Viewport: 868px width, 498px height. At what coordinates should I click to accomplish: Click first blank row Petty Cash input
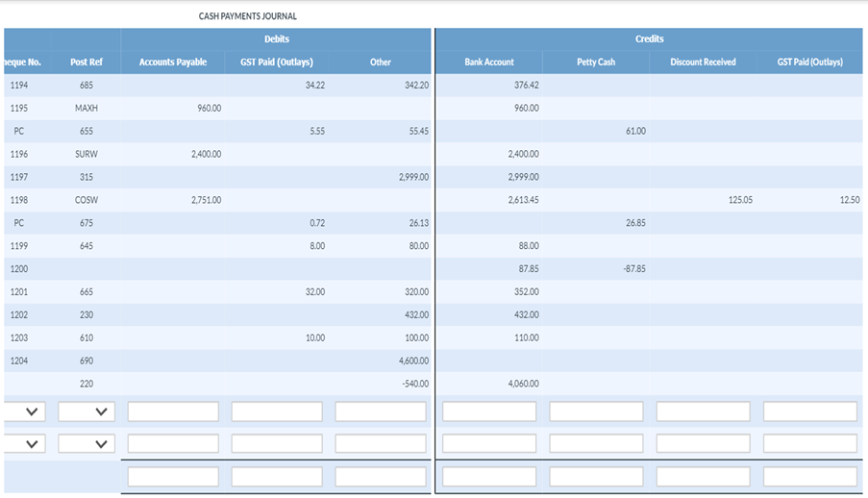click(596, 411)
